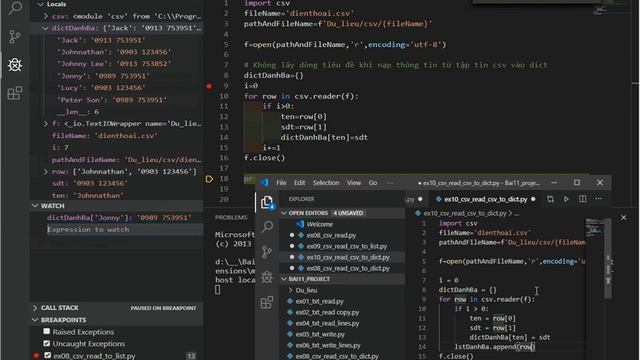Image resolution: width=640 pixels, height=360 pixels.
Task: Open Source Control icon in front window
Action: pos(267,251)
